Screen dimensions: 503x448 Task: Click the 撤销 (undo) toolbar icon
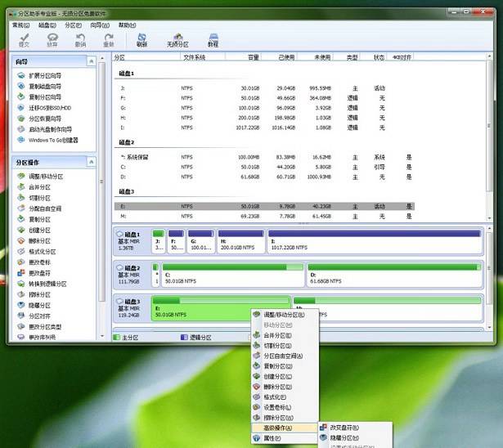pos(80,39)
